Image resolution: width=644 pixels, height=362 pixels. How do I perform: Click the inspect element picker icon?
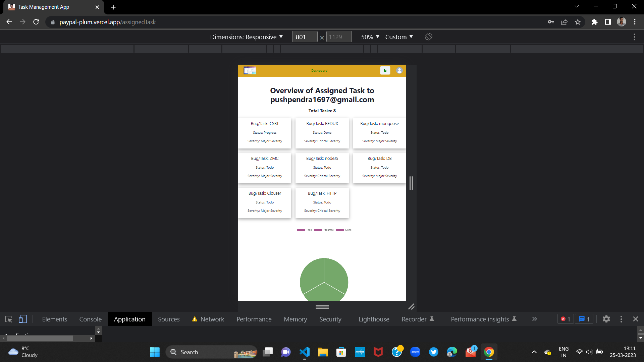pos(9,319)
